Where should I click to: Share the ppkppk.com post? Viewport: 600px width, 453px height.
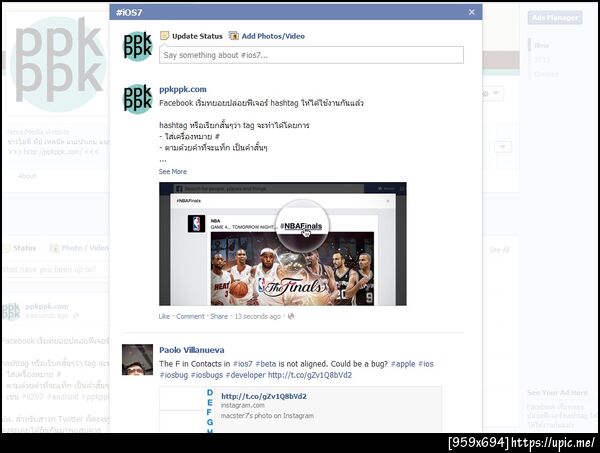point(219,316)
